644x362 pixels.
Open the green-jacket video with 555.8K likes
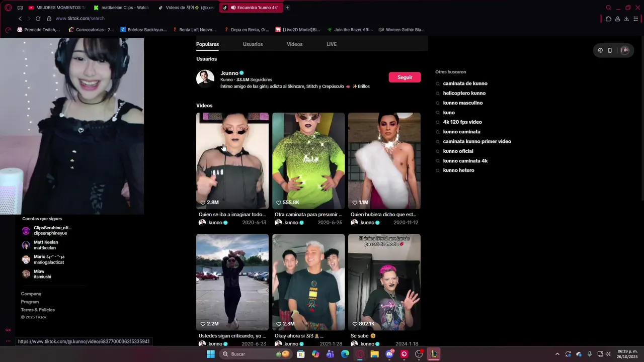click(308, 160)
